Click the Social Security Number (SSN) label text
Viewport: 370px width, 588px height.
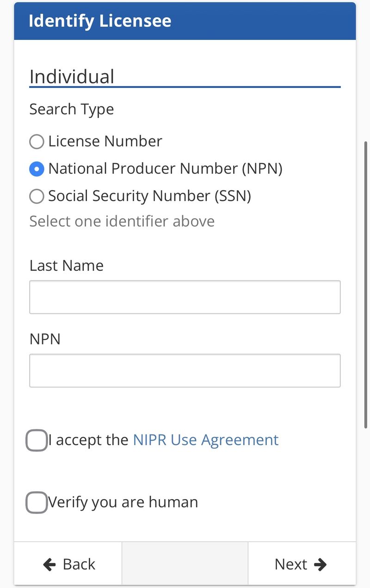pyautogui.click(x=149, y=196)
